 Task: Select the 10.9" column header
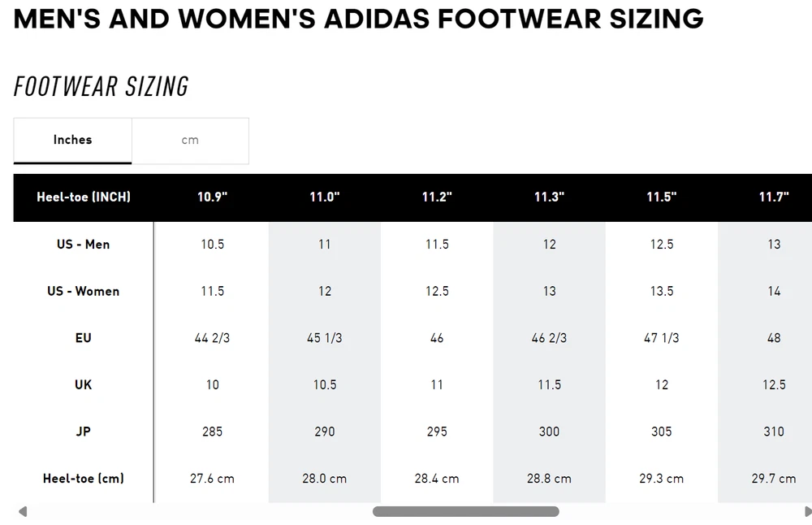212,197
